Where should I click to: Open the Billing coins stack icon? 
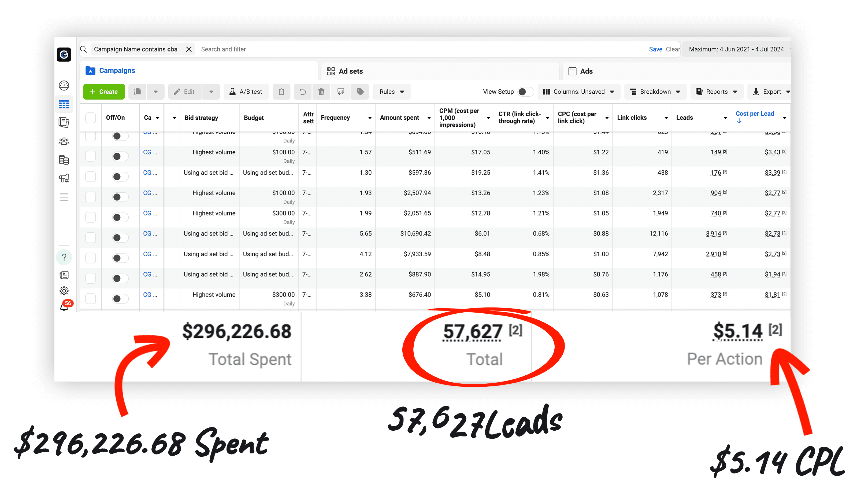[64, 160]
